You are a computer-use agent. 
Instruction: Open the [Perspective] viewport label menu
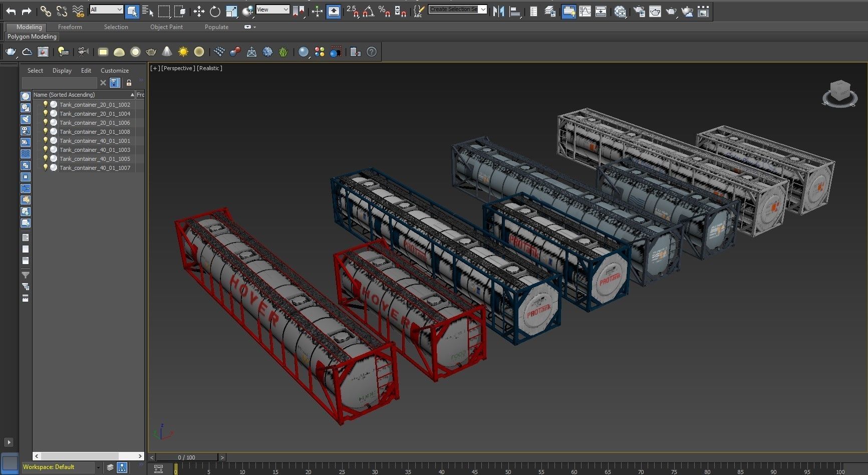click(178, 68)
